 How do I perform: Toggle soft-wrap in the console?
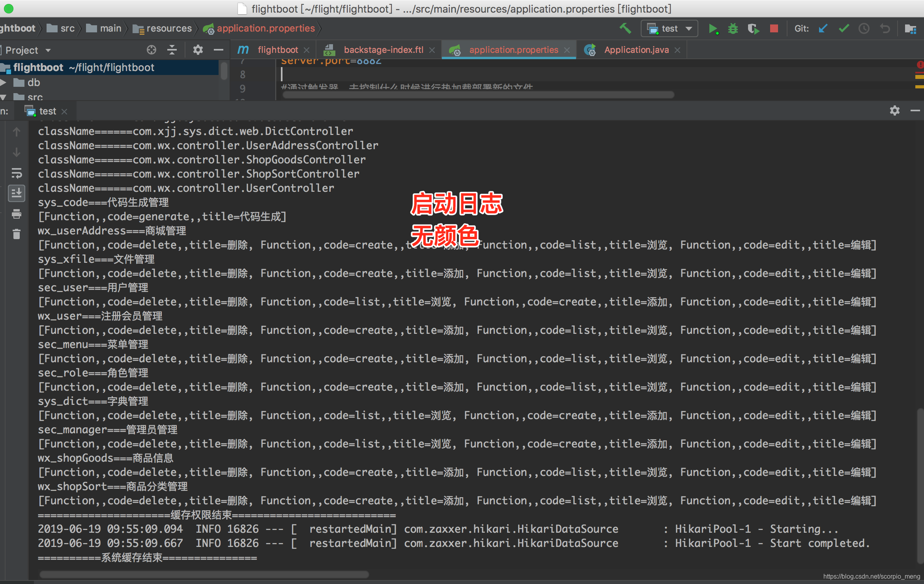point(17,173)
